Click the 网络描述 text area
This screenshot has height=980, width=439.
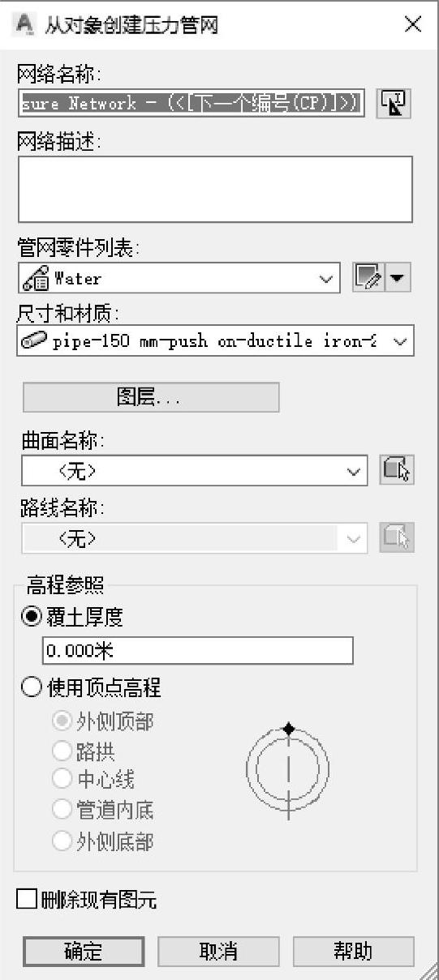coord(215,189)
